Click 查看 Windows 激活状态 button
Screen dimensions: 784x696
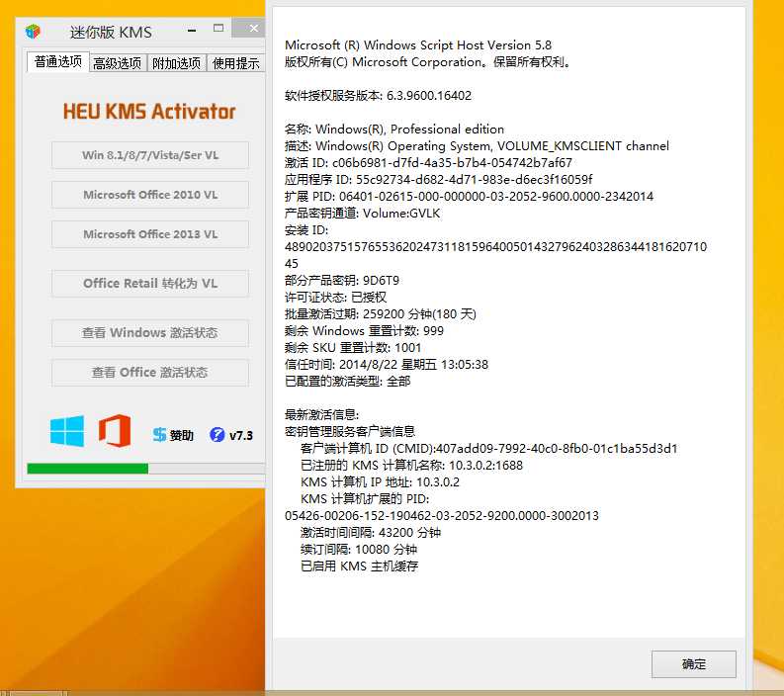tap(150, 333)
